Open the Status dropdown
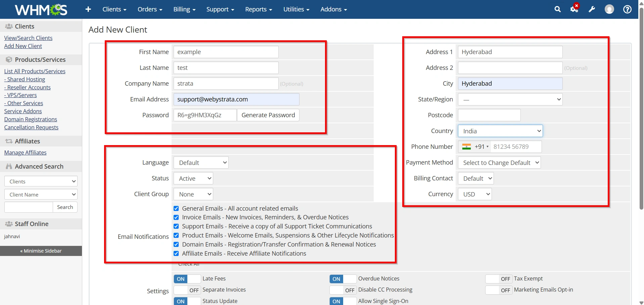This screenshot has height=305, width=644. coord(193,178)
